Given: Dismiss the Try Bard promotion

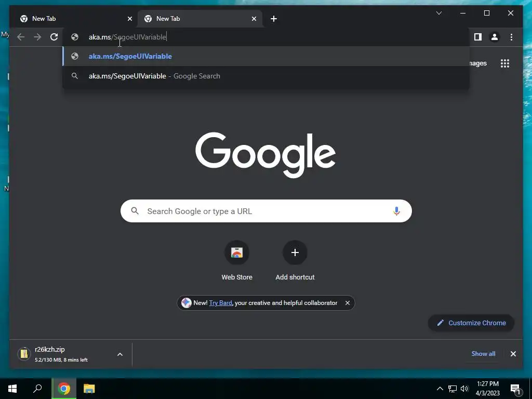Looking at the screenshot, I should point(348,303).
